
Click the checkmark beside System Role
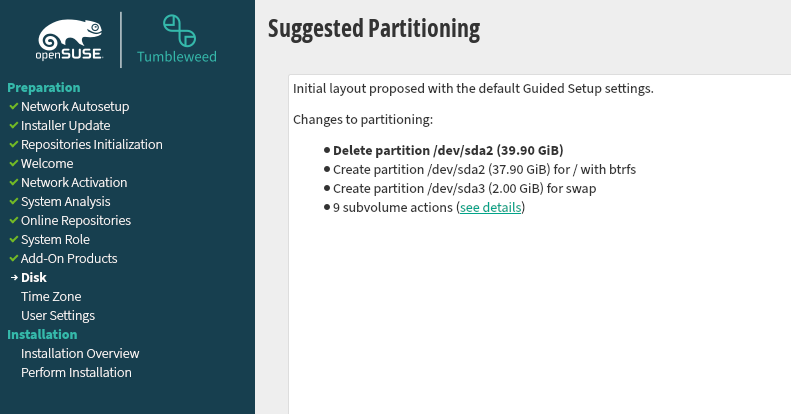13,239
